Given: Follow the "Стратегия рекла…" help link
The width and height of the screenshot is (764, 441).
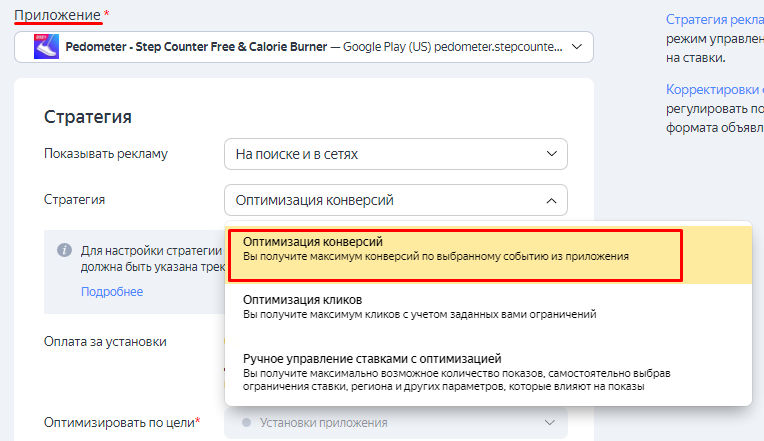Looking at the screenshot, I should click(714, 19).
